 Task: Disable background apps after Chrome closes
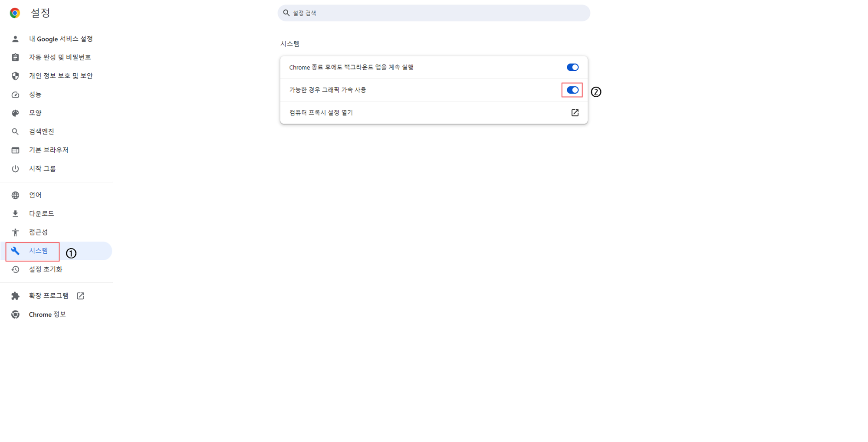(572, 67)
